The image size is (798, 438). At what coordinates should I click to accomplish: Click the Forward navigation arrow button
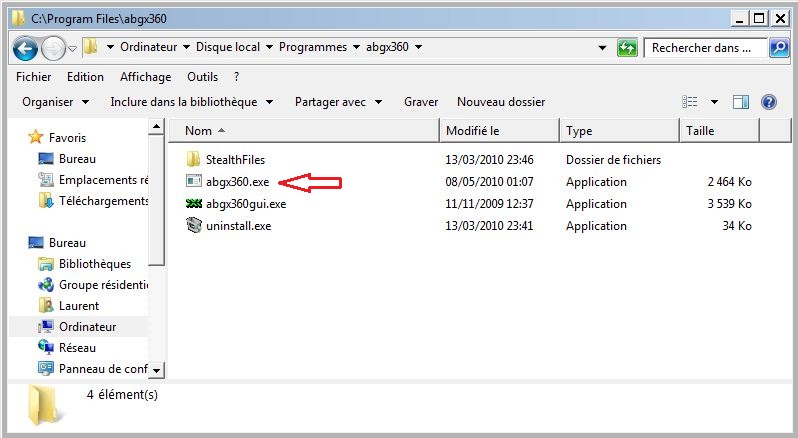53,49
